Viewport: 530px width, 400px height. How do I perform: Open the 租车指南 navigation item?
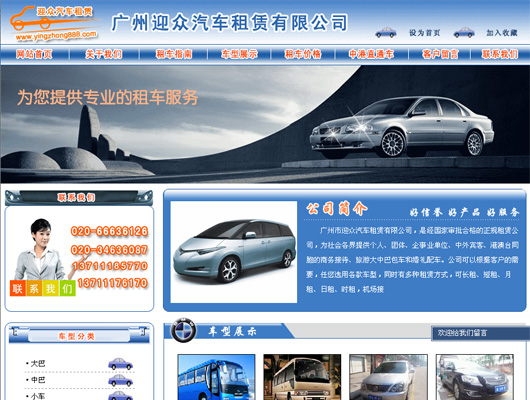tap(174, 54)
